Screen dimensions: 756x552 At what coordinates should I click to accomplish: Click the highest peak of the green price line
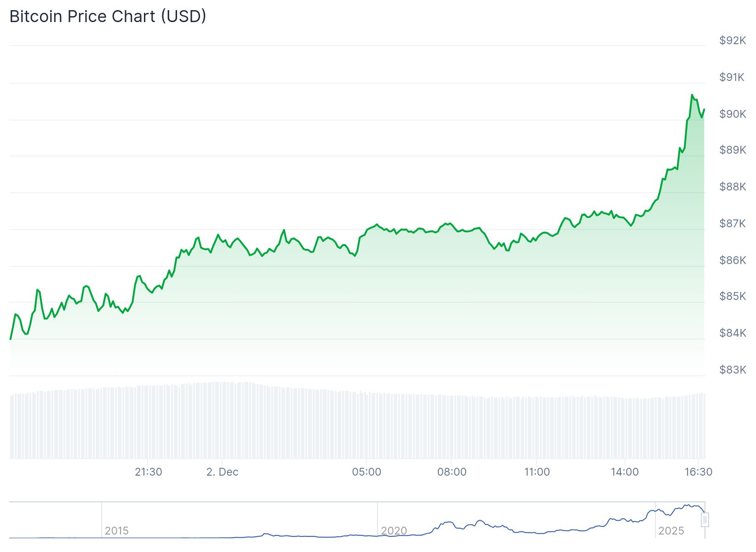pos(692,95)
